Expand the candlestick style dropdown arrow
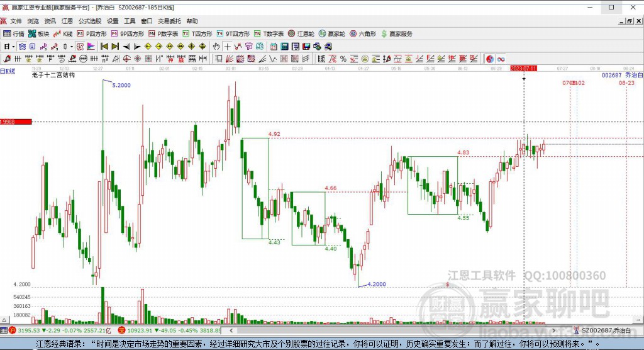The width and height of the screenshot is (644, 350). tap(72, 47)
